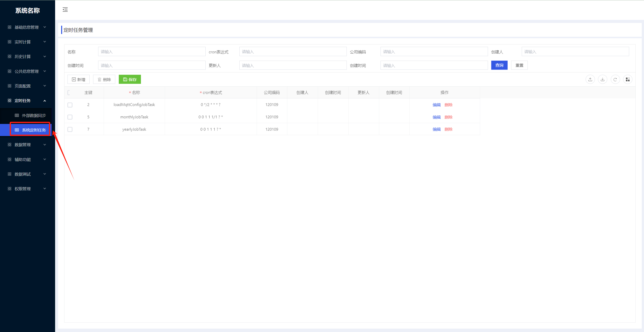This screenshot has height=332, width=644.
Task: Delete the loadMqttConfigJobTask row
Action: pos(448,105)
